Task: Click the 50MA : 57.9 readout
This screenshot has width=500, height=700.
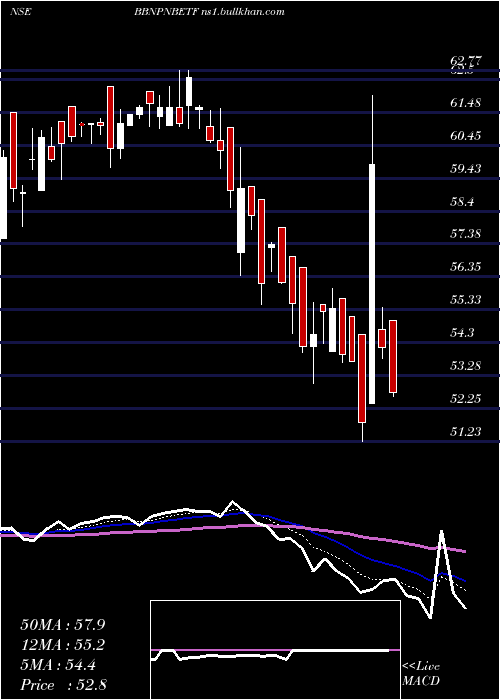Action: pyautogui.click(x=63, y=625)
